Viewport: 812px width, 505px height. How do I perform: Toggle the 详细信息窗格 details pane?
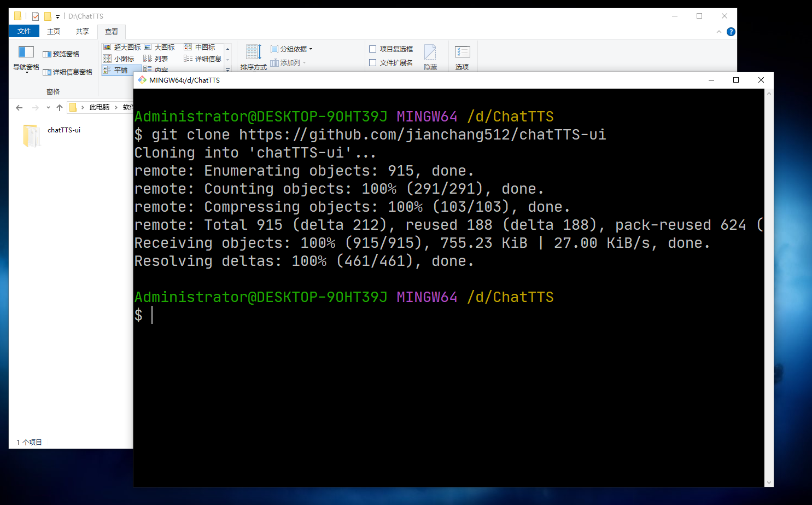68,72
